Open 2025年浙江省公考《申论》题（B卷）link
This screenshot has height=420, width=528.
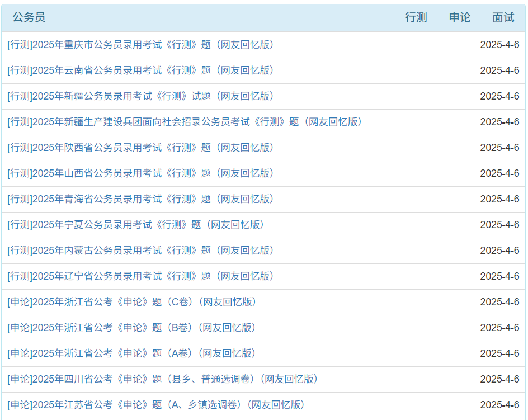tap(132, 328)
